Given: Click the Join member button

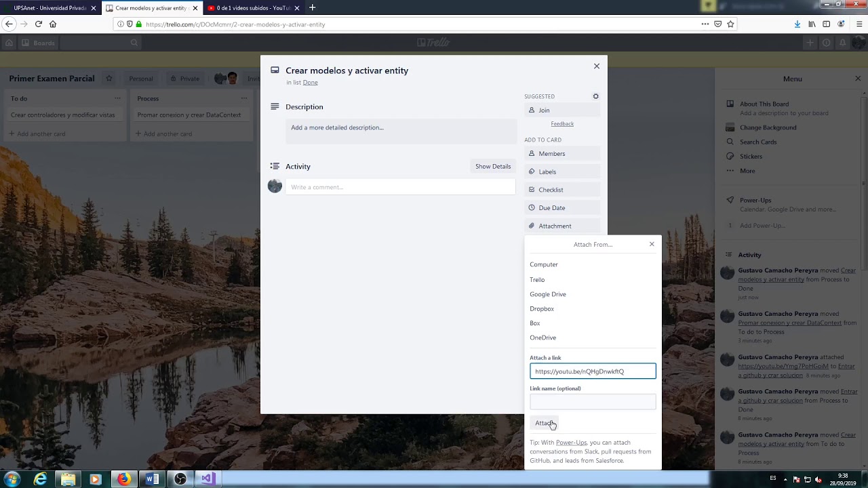Looking at the screenshot, I should coord(562,110).
